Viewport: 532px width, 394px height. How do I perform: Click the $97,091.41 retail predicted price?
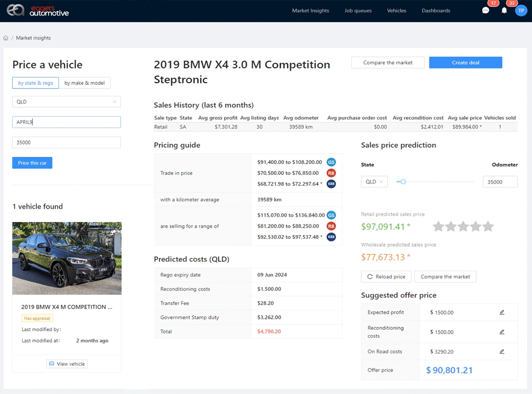click(386, 226)
